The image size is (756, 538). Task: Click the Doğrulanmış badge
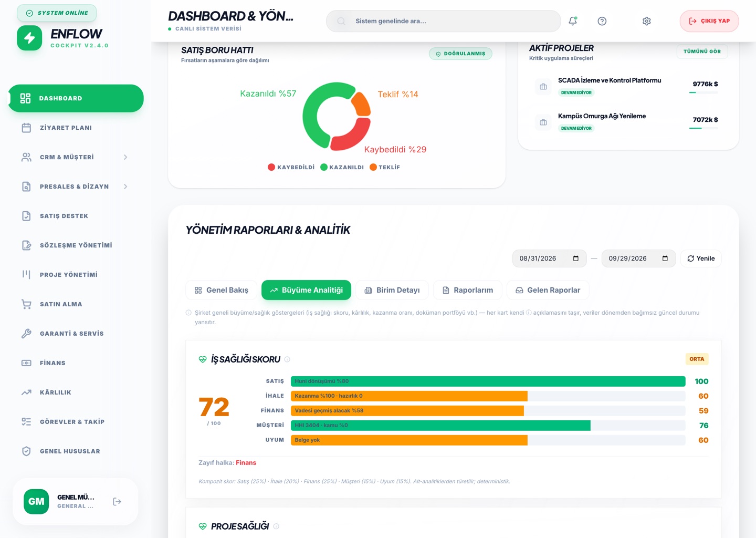coord(460,54)
